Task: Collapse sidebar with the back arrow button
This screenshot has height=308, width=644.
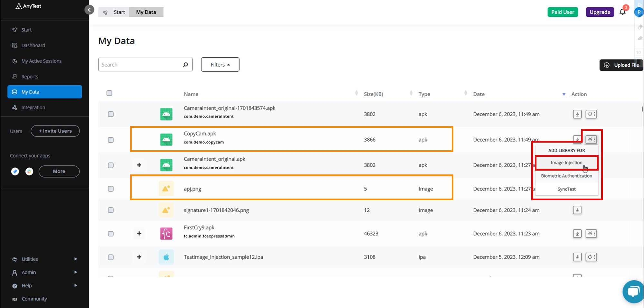Action: (x=89, y=10)
